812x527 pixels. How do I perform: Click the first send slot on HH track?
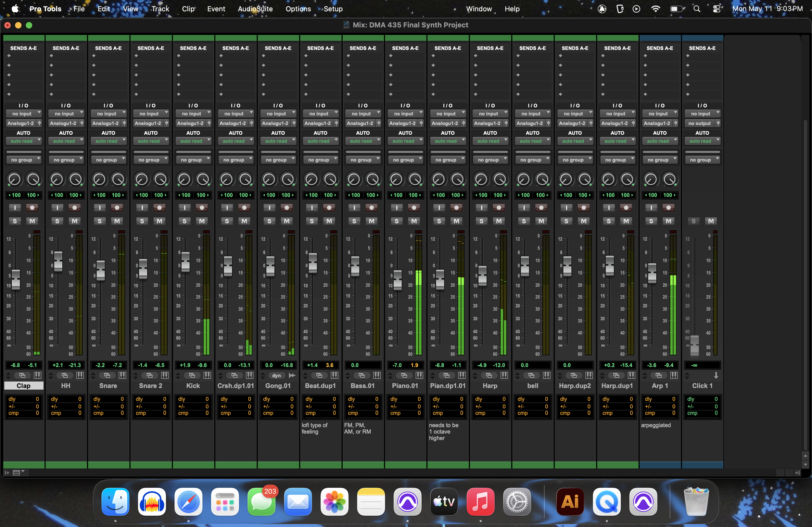(66, 55)
